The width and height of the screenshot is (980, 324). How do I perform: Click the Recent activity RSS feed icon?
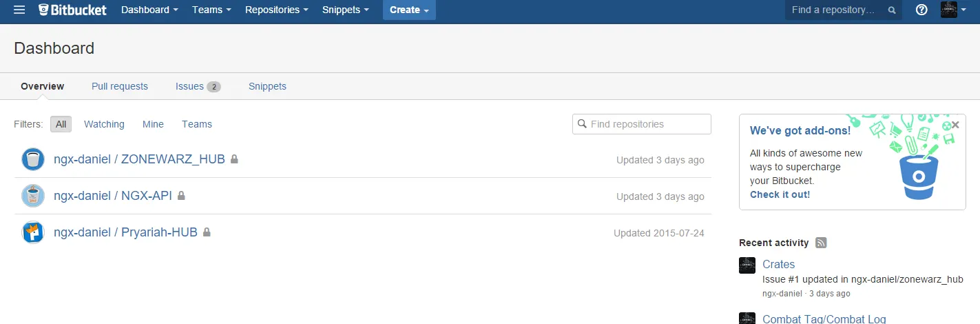click(821, 243)
